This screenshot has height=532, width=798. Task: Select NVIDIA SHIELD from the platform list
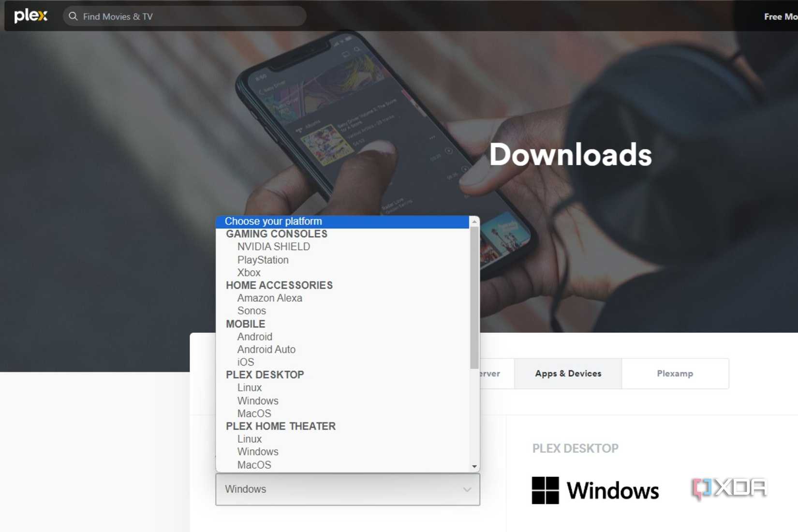tap(273, 246)
